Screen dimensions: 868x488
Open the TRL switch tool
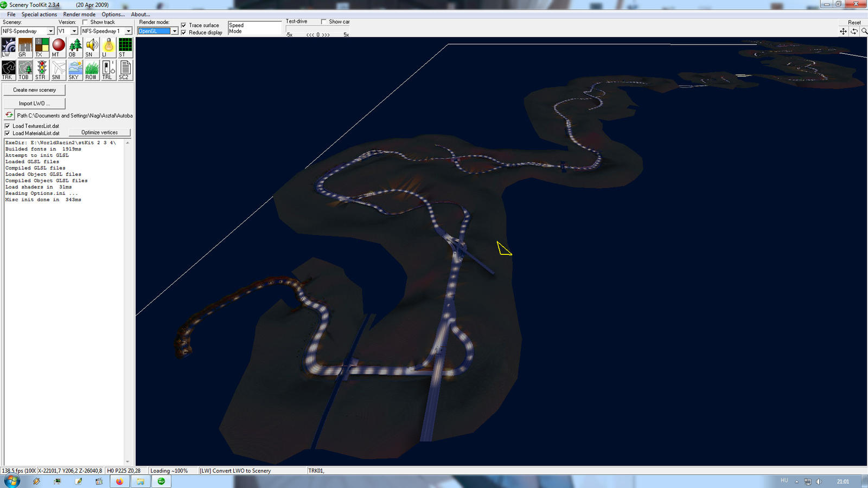108,70
